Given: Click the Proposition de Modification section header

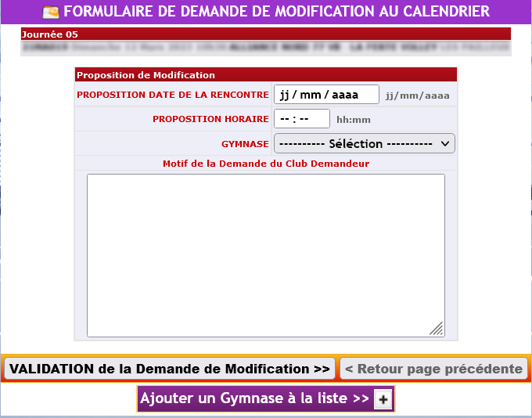Looking at the screenshot, I should 265,75.
